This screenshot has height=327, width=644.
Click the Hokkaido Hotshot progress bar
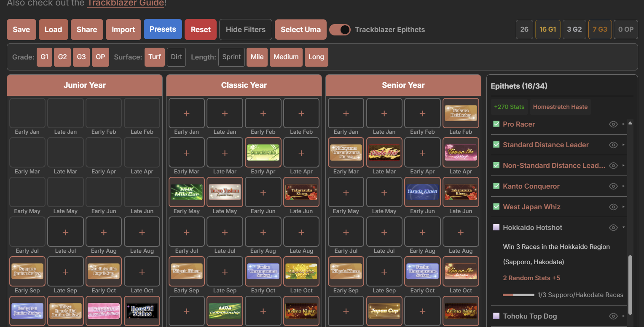pyautogui.click(x=518, y=295)
